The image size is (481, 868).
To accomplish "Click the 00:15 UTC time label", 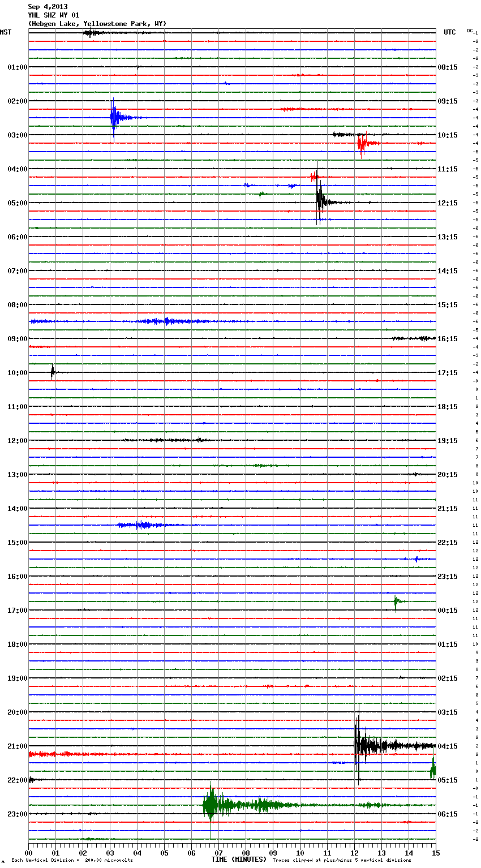I will 448,611.
